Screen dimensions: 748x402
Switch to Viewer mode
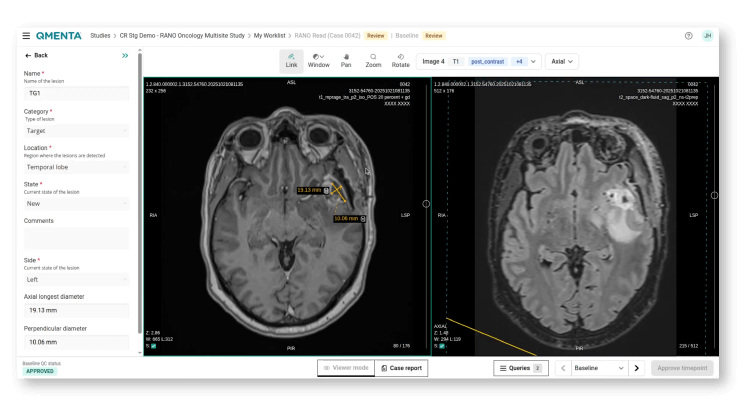[345, 368]
